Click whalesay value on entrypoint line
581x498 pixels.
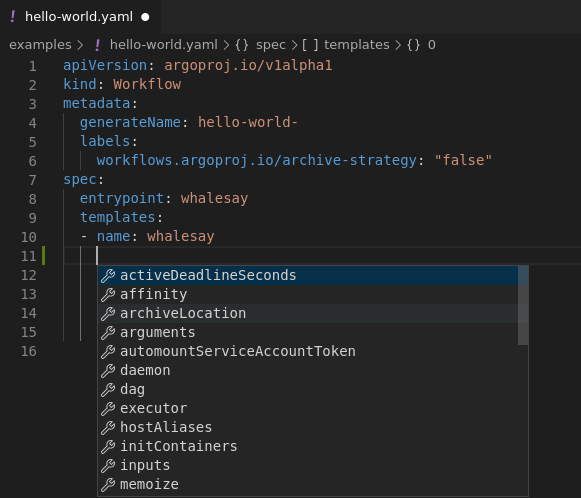click(x=215, y=198)
